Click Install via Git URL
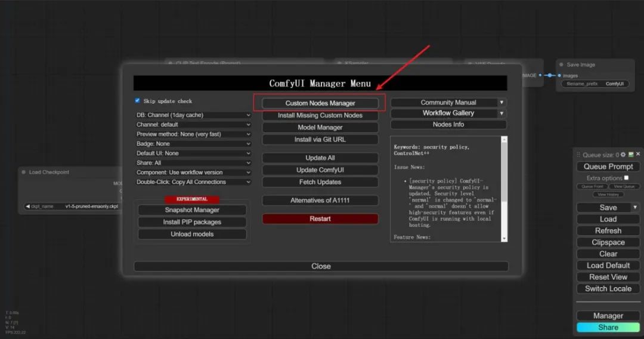 pos(320,140)
